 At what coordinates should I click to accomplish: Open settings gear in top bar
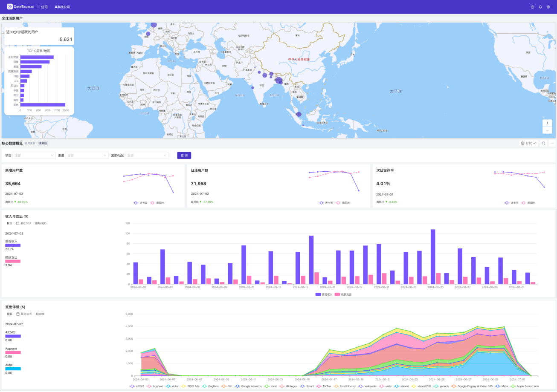548,7
